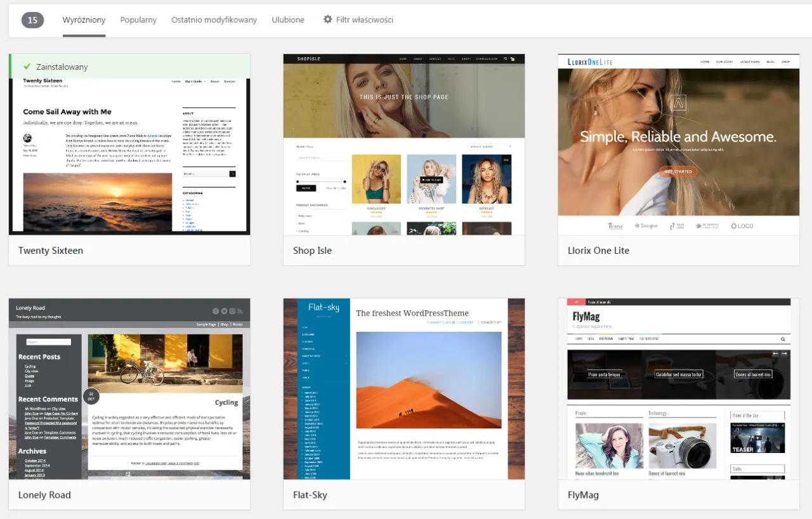Click the Flat-Sky theme preview thumbnail
The height and width of the screenshot is (519, 812).
pyautogui.click(x=403, y=389)
